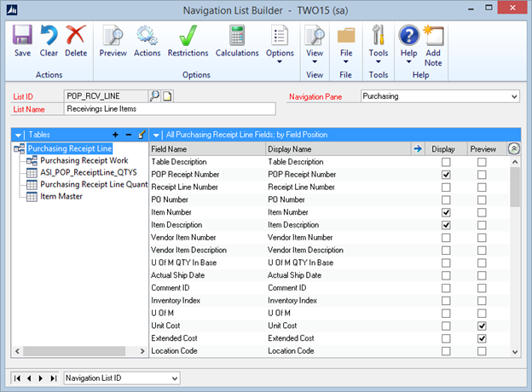Open the List ID note icon
The image size is (532, 392).
[x=167, y=96]
